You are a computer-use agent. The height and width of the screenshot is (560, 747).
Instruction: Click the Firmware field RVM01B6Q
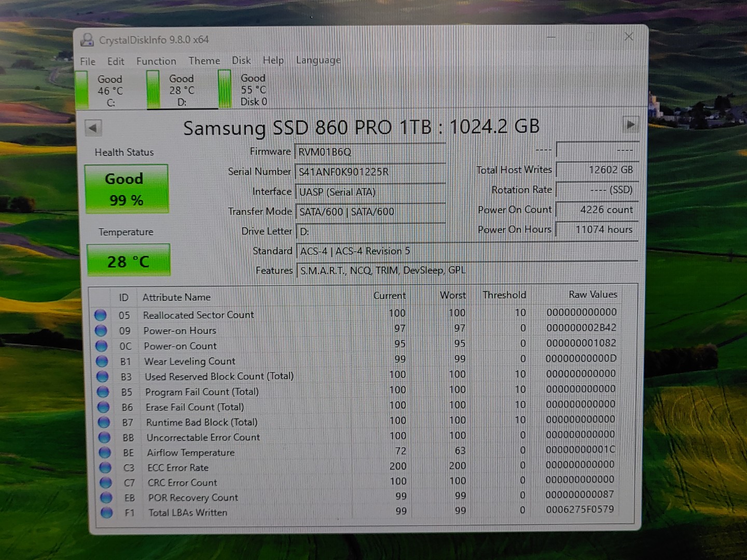pyautogui.click(x=370, y=152)
